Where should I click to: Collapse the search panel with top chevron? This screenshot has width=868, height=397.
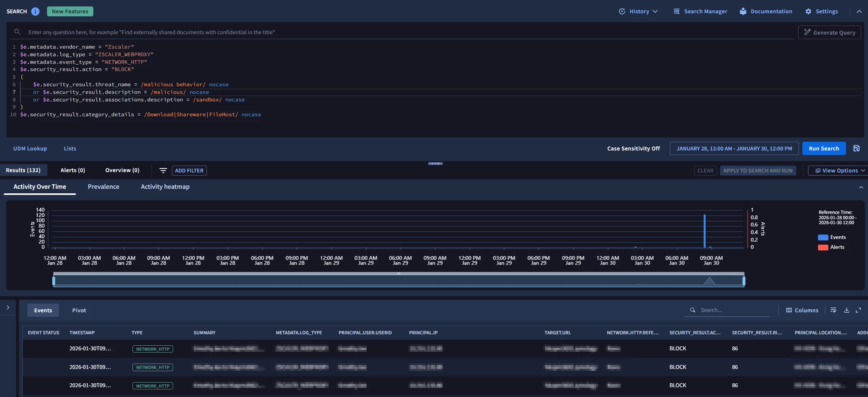859,11
